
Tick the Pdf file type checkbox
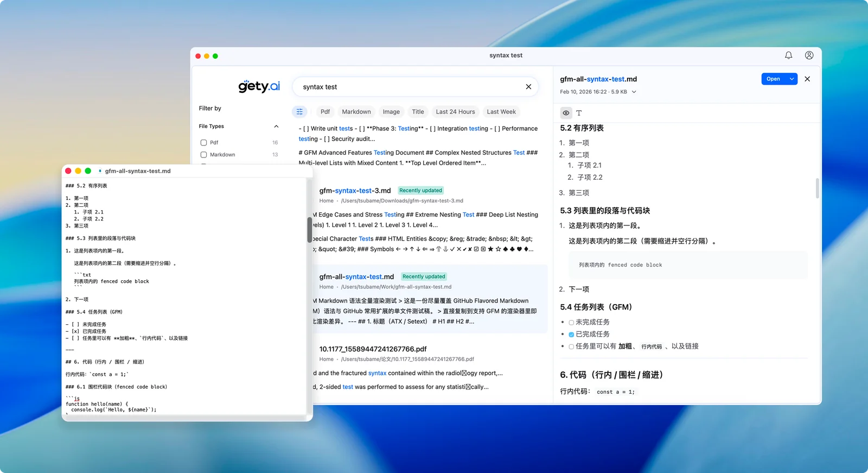[203, 143]
